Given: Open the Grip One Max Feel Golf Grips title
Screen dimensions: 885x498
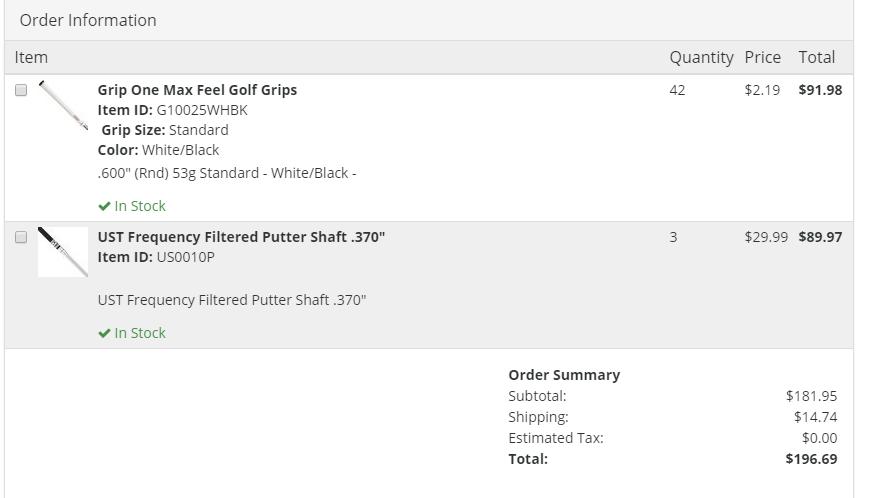Looking at the screenshot, I should 197,90.
